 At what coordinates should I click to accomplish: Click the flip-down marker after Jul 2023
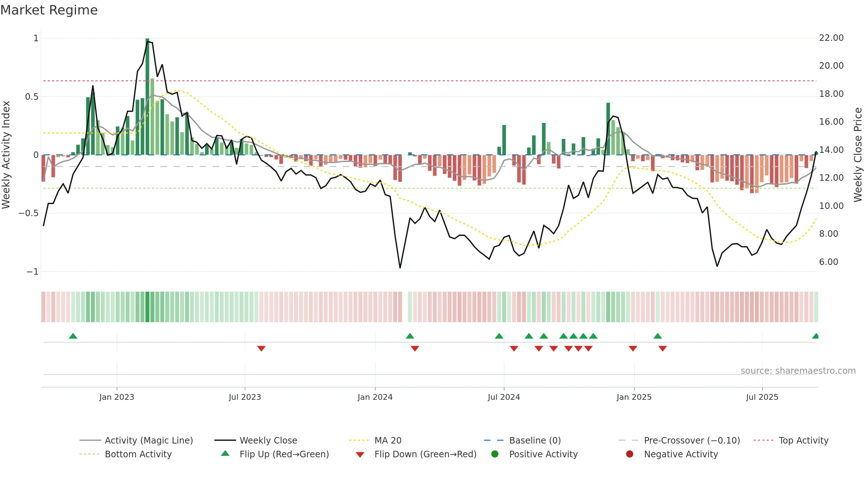pos(261,348)
